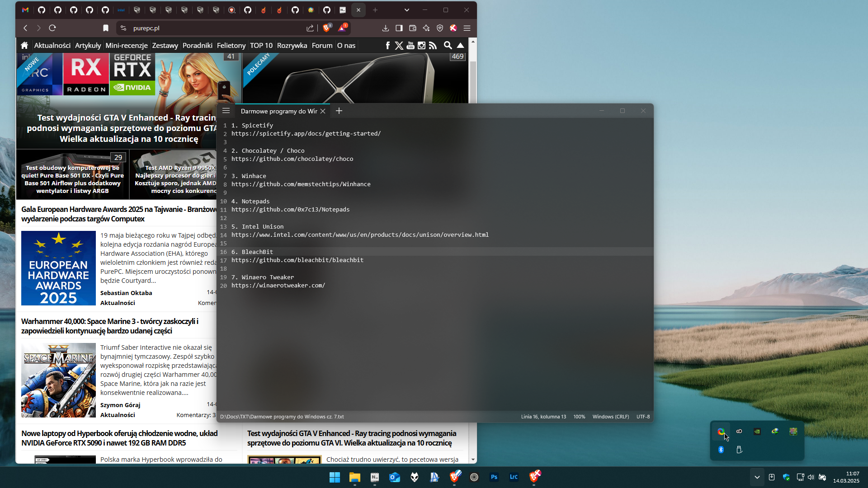Image resolution: width=868 pixels, height=488 pixels.
Task: Click the Bluetooth tray icon
Action: point(721,450)
